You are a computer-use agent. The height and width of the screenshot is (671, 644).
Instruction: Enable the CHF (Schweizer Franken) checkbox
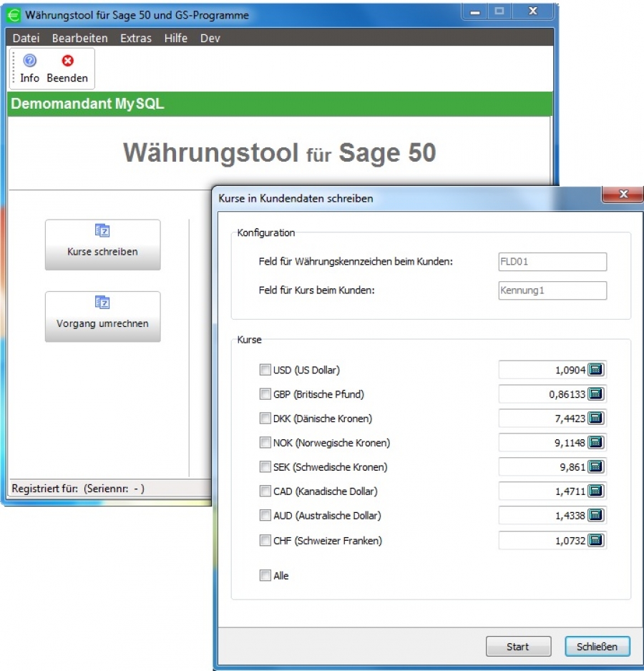pyautogui.click(x=264, y=541)
